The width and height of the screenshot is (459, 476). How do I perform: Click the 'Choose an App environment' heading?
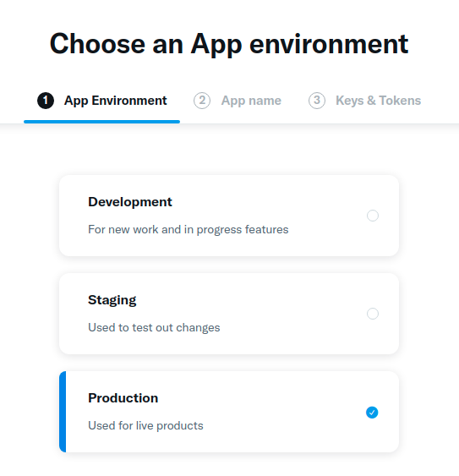(x=229, y=44)
